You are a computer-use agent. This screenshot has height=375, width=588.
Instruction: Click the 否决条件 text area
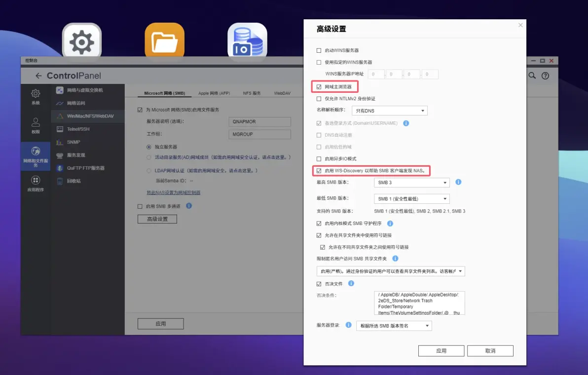[419, 303]
